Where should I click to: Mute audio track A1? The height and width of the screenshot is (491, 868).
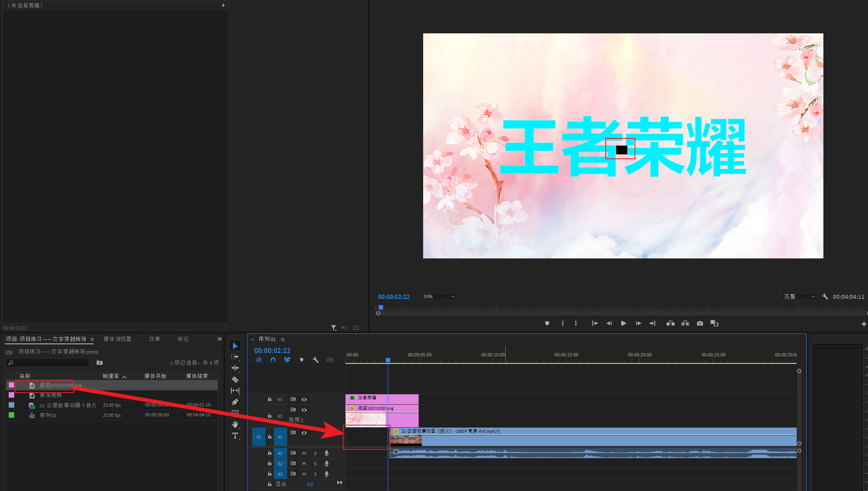[x=304, y=453]
